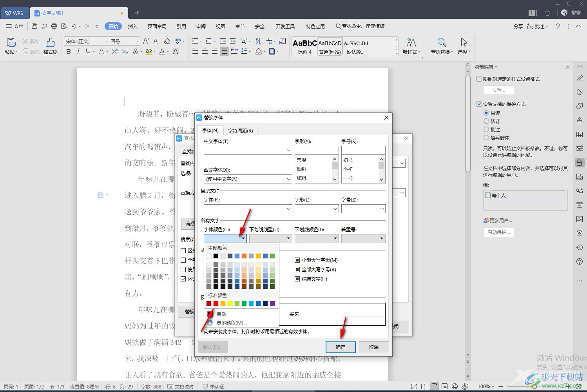The height and width of the screenshot is (392, 587).
Task: Open Find and Replace (查找替换) tool
Action: [x=442, y=46]
